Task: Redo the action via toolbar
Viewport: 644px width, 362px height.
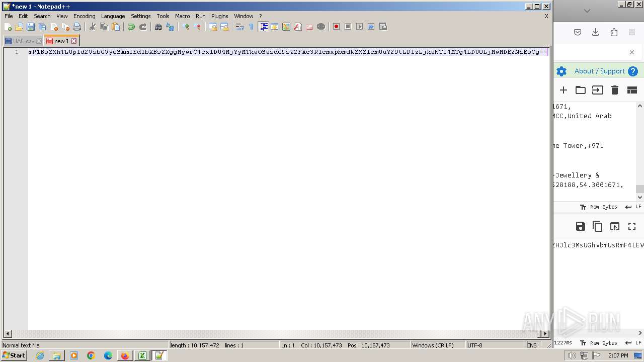Action: [x=143, y=27]
